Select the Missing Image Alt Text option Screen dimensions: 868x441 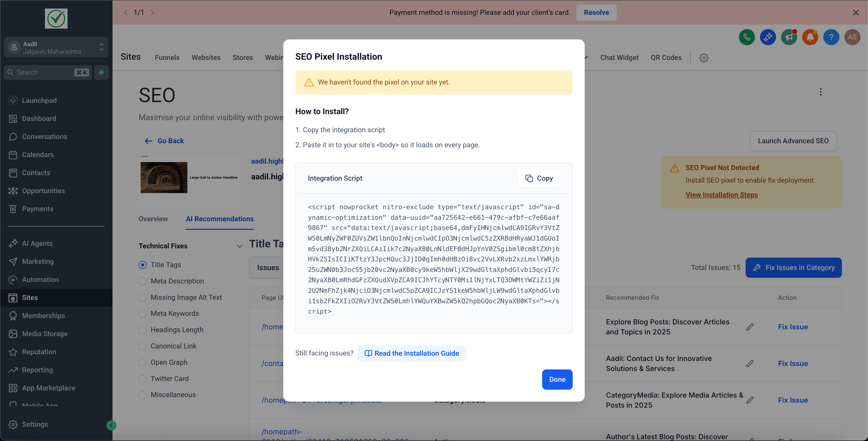click(143, 297)
